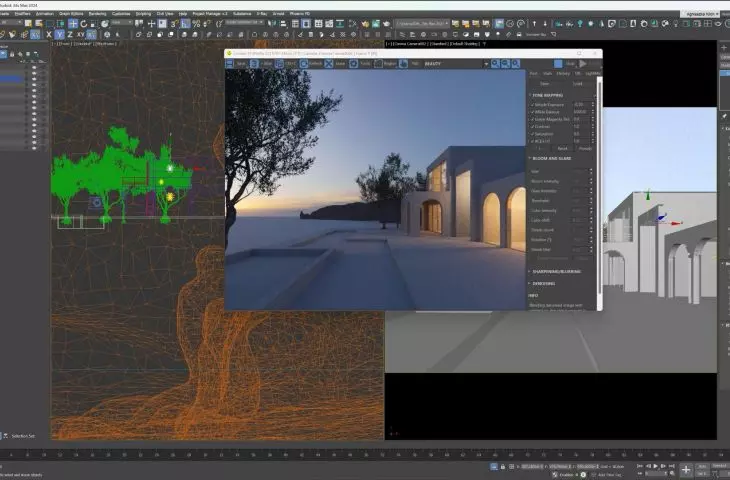This screenshot has width=730, height=480.
Task: Open the Animation menu
Action: 45,14
